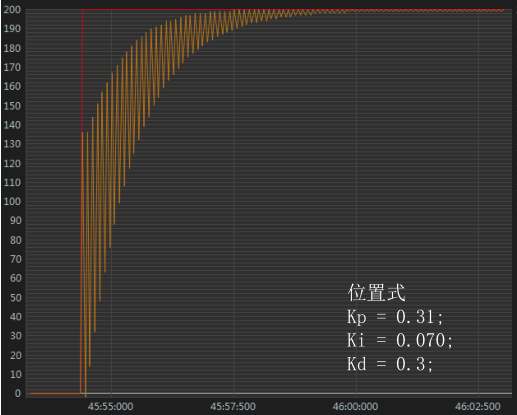Select the 10 value on the y-axis
Image resolution: width=517 pixels, height=415 pixels.
click(x=16, y=374)
